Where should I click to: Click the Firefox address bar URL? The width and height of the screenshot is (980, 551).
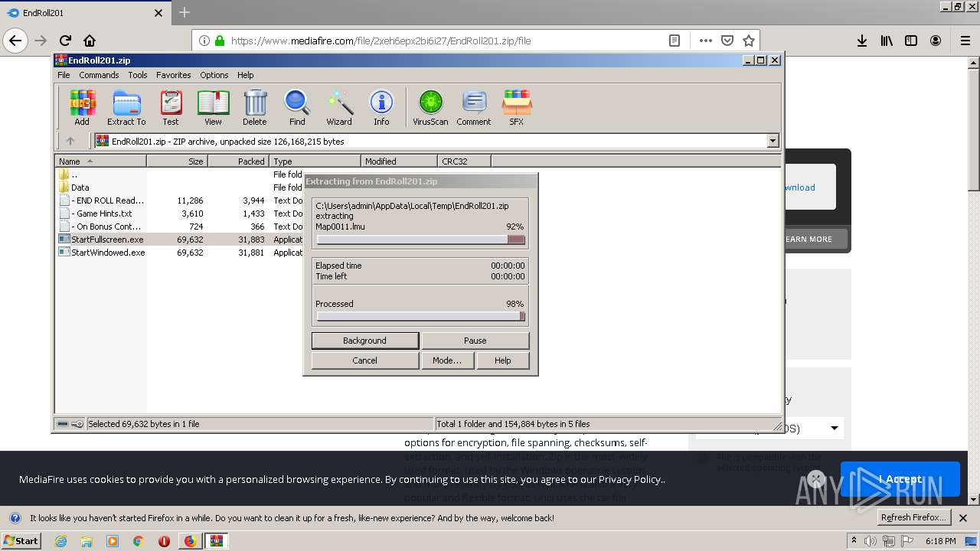tap(381, 41)
